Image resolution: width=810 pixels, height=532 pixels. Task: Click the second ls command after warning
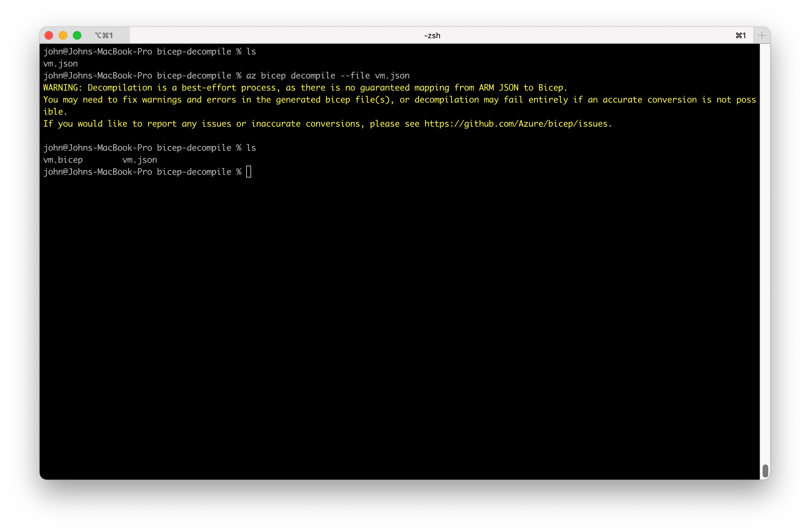251,148
